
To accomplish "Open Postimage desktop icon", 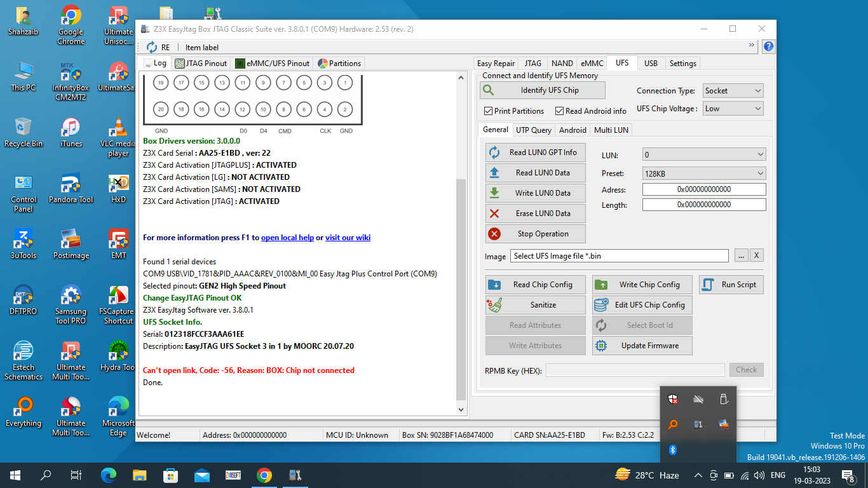I will point(71,244).
